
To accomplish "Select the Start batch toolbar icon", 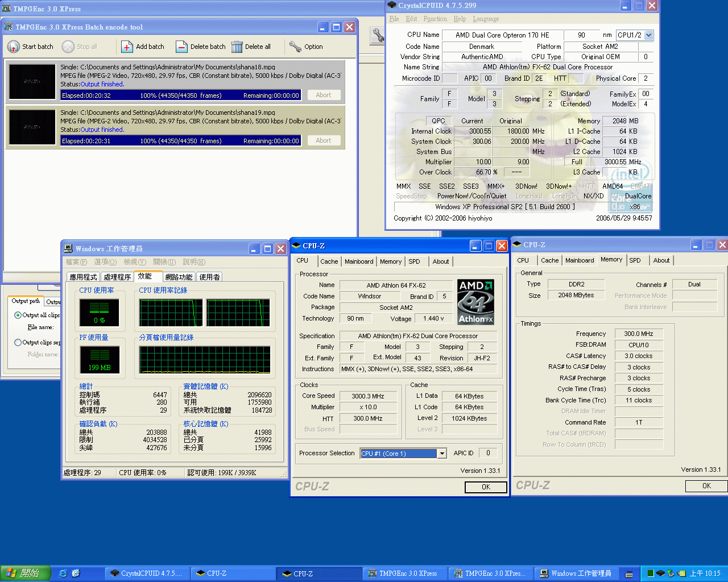I will pos(13,47).
